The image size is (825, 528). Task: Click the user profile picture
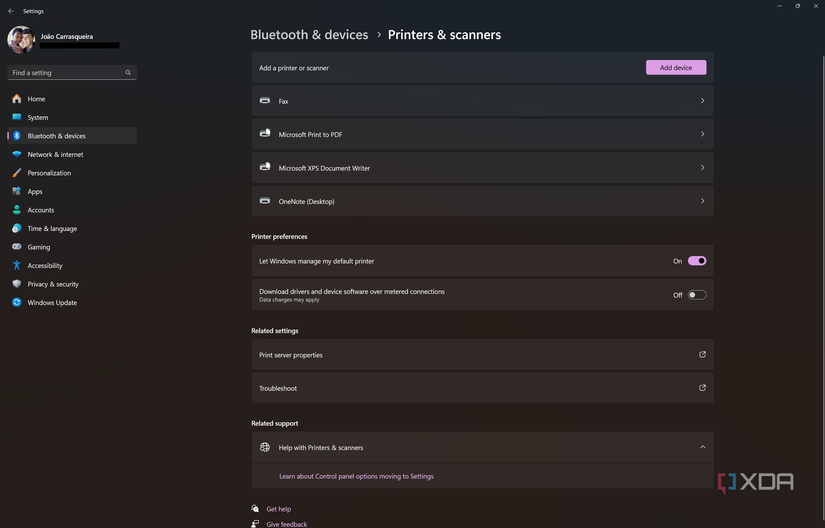pos(21,40)
